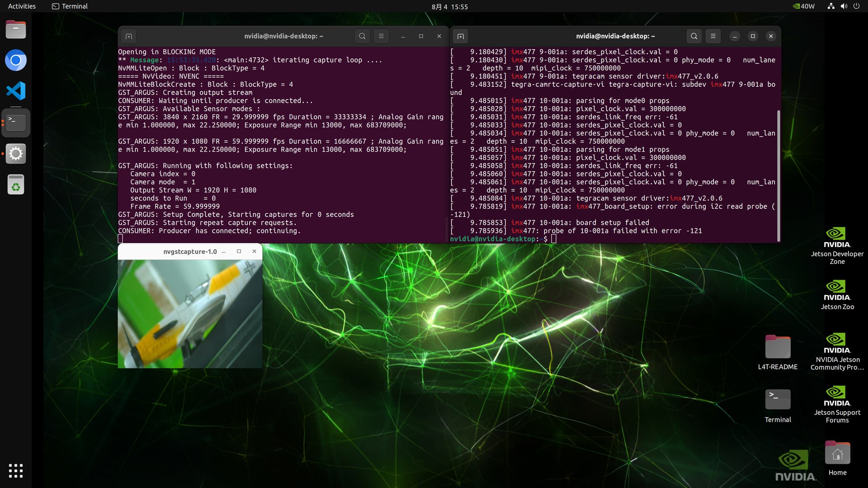
Task: Open Jetson Developer Zone desktop shortcut
Action: 837,246
